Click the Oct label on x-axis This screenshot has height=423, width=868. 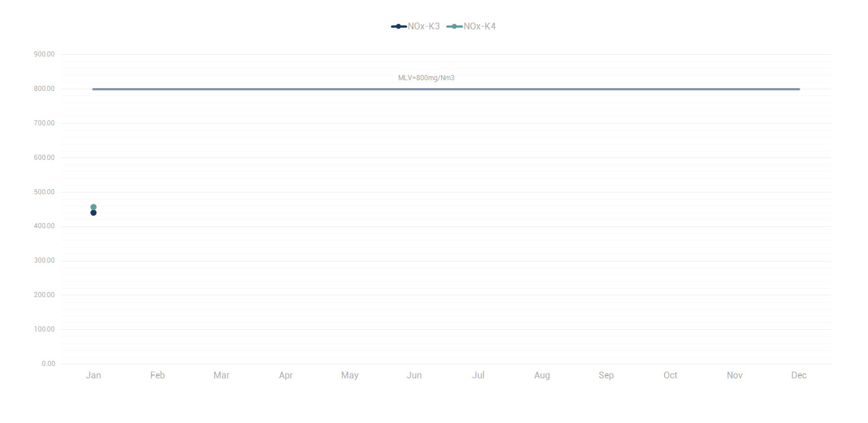[x=670, y=376]
